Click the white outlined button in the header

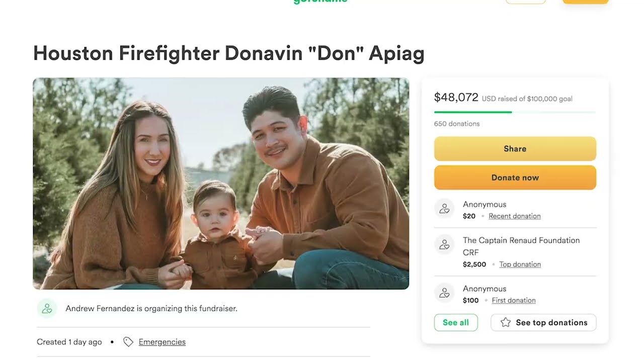[526, 2]
